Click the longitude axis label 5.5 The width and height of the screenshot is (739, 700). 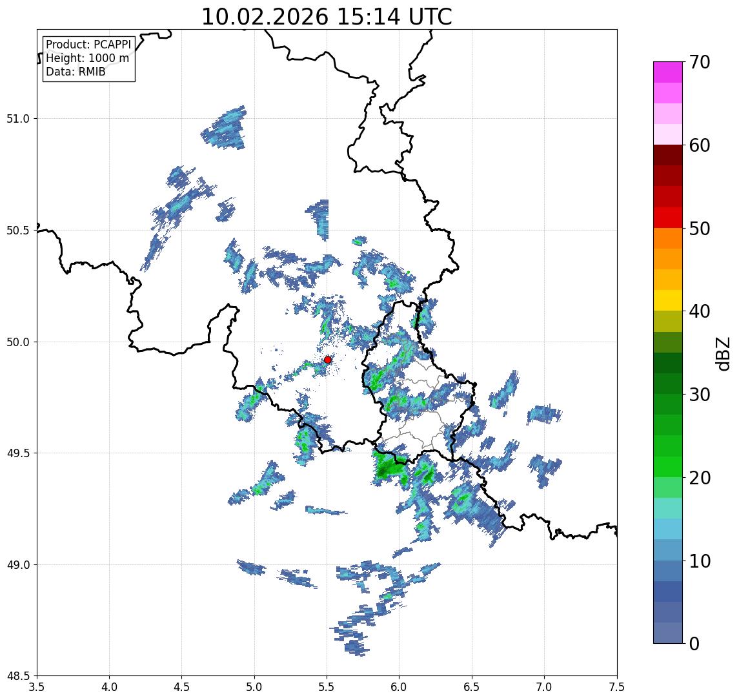[327, 686]
